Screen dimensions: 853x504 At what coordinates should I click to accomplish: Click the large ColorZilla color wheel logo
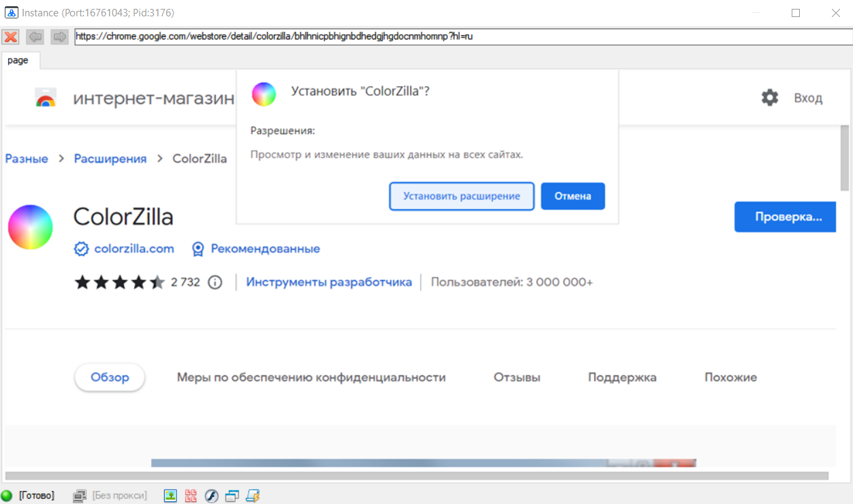click(x=30, y=227)
